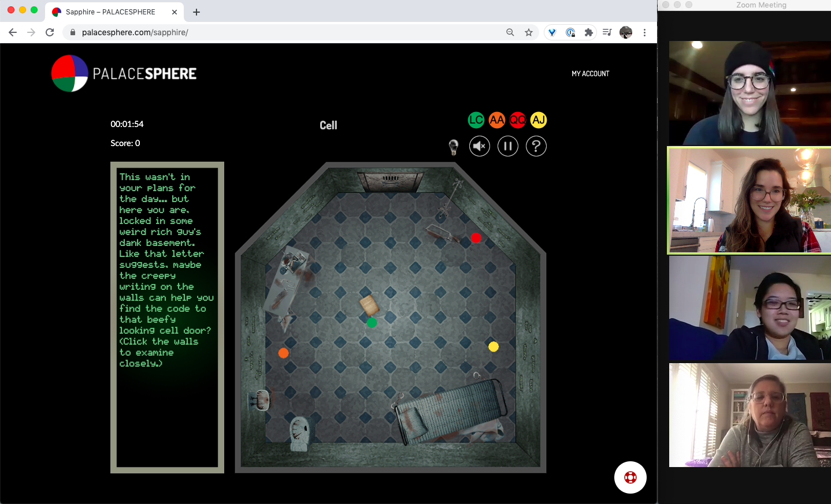Open the question mark help button
Viewport: 831px width, 504px height.
[x=536, y=146]
